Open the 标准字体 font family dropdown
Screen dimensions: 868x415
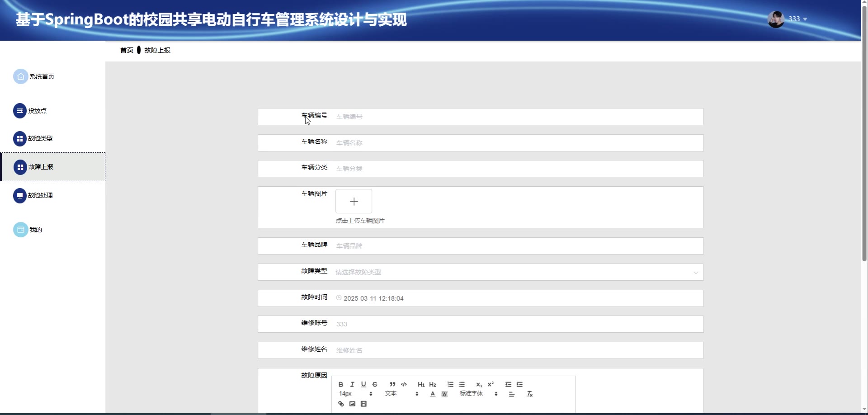tap(479, 394)
